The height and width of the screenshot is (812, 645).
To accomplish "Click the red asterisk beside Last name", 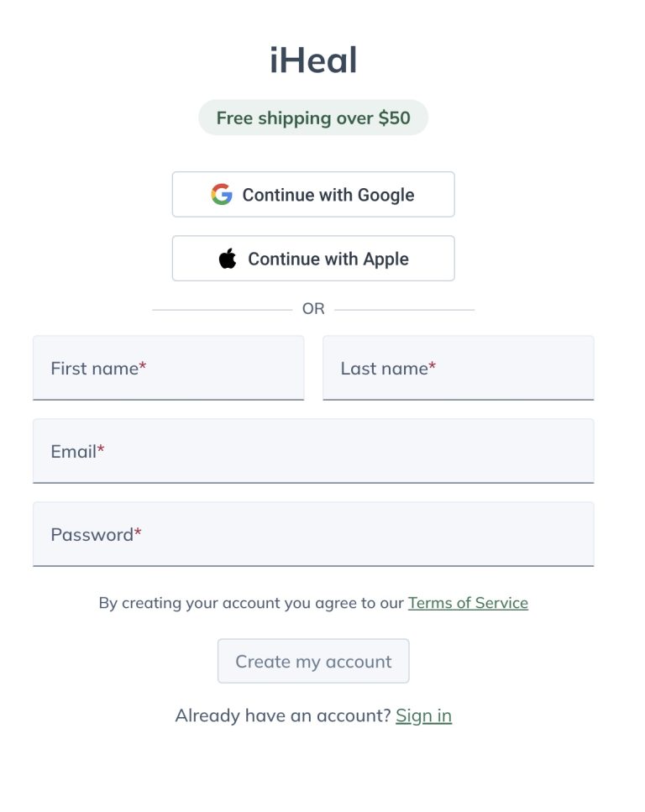I will [433, 367].
